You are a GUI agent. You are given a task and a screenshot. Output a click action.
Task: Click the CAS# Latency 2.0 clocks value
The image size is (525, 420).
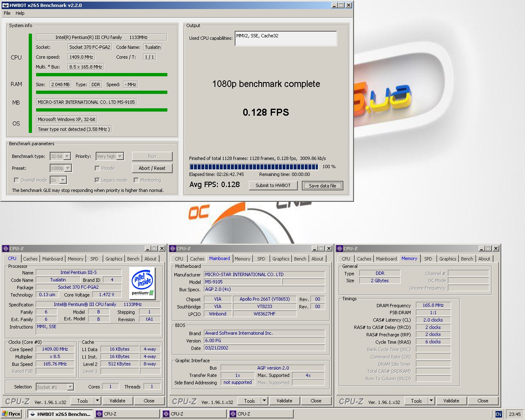click(x=433, y=320)
